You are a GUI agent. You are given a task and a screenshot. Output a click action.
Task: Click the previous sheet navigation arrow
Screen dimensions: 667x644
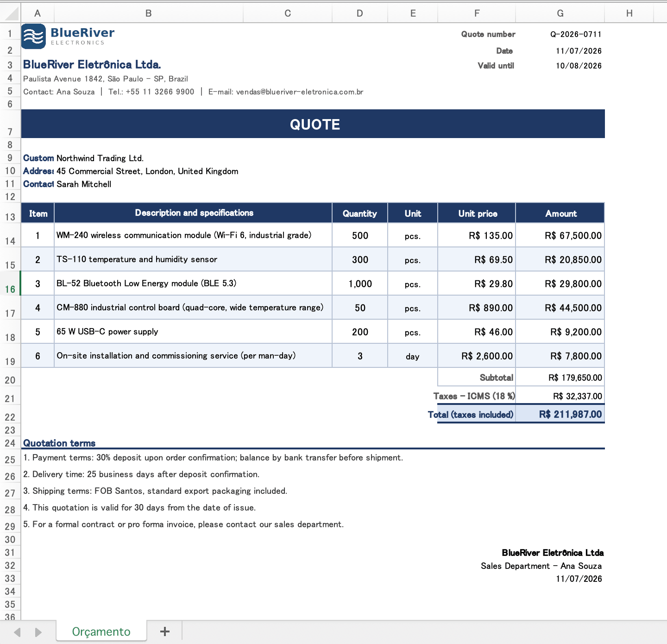18,632
